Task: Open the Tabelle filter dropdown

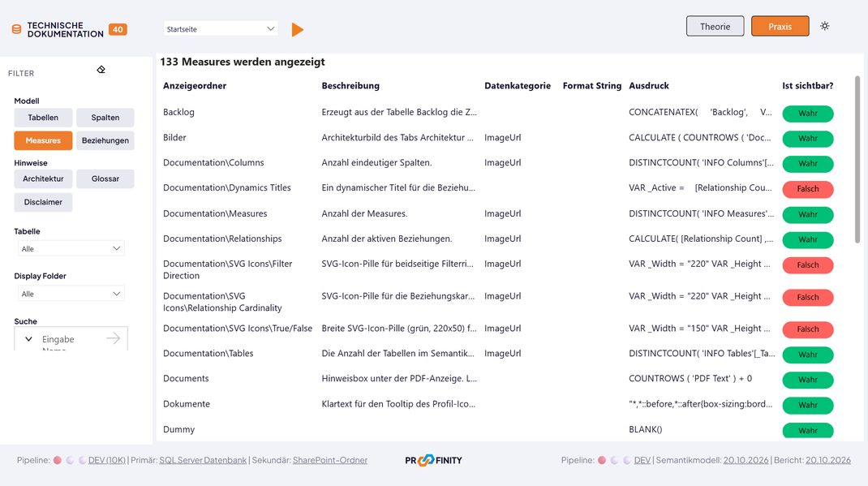Action: (71, 248)
